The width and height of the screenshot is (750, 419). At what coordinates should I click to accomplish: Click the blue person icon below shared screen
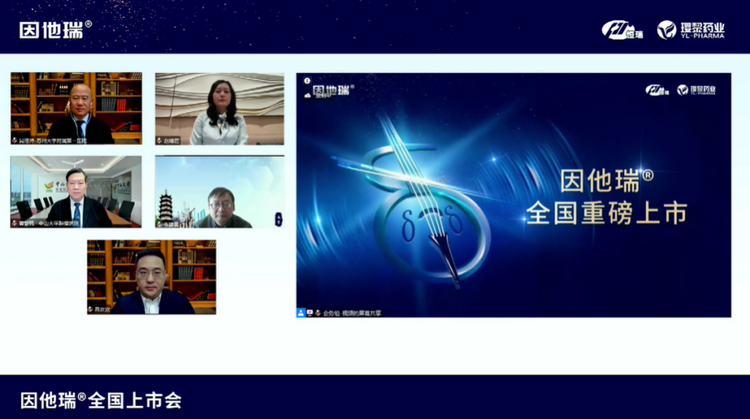(301, 313)
